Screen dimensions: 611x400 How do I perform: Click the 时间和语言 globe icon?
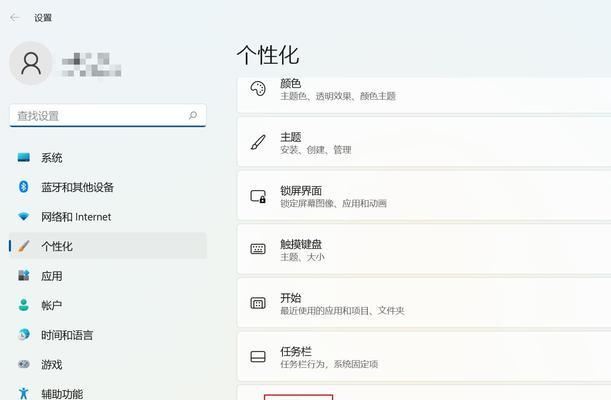tap(24, 335)
